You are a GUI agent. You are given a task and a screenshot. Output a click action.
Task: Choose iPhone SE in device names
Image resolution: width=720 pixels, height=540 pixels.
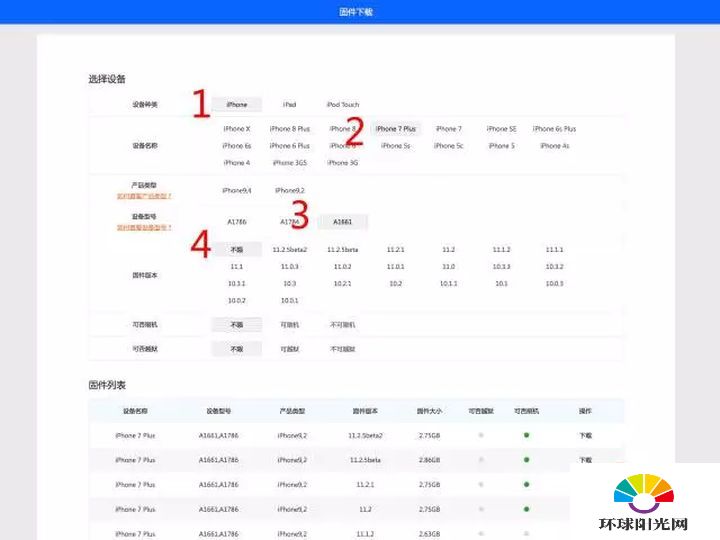(501, 129)
